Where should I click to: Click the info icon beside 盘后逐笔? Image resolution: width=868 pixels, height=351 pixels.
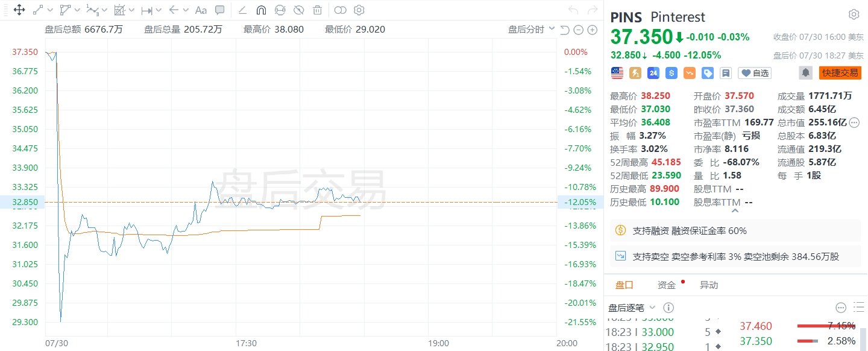(668, 308)
